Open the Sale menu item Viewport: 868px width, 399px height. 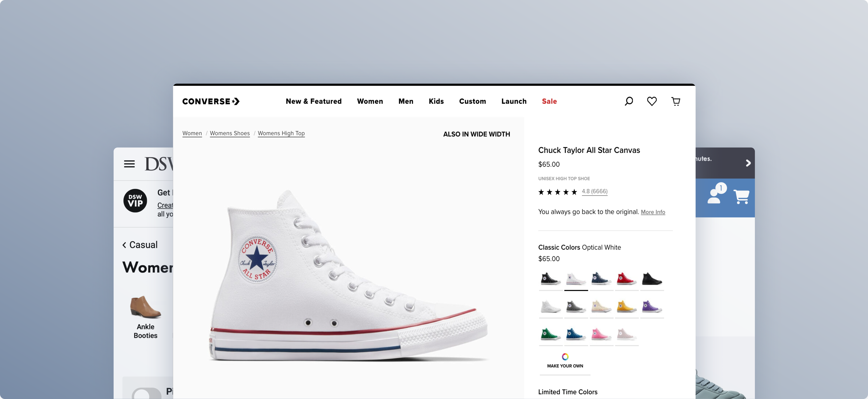549,101
